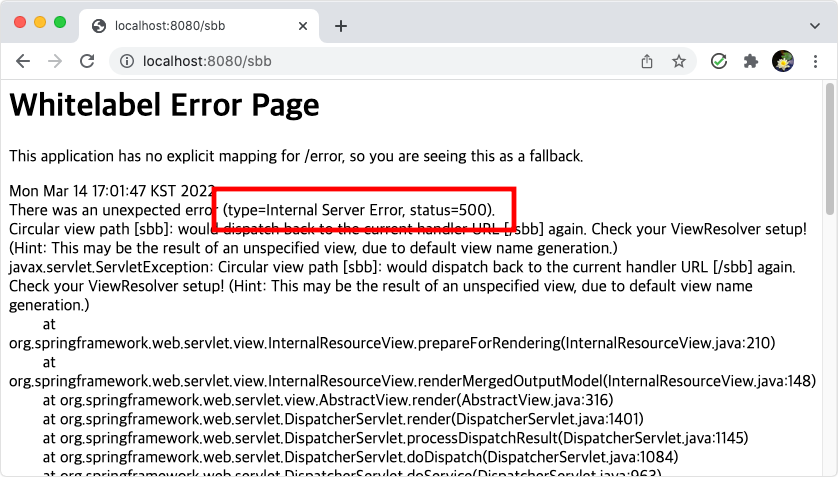Image resolution: width=838 pixels, height=477 pixels.
Task: Open the Extensions puzzle icon
Action: (751, 61)
